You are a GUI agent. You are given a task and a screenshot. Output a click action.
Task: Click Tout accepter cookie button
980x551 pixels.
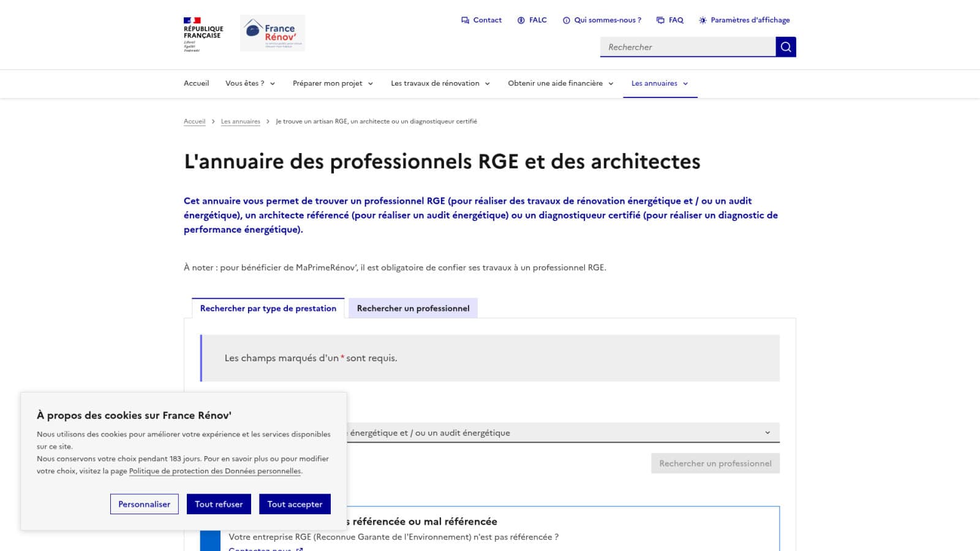point(295,504)
